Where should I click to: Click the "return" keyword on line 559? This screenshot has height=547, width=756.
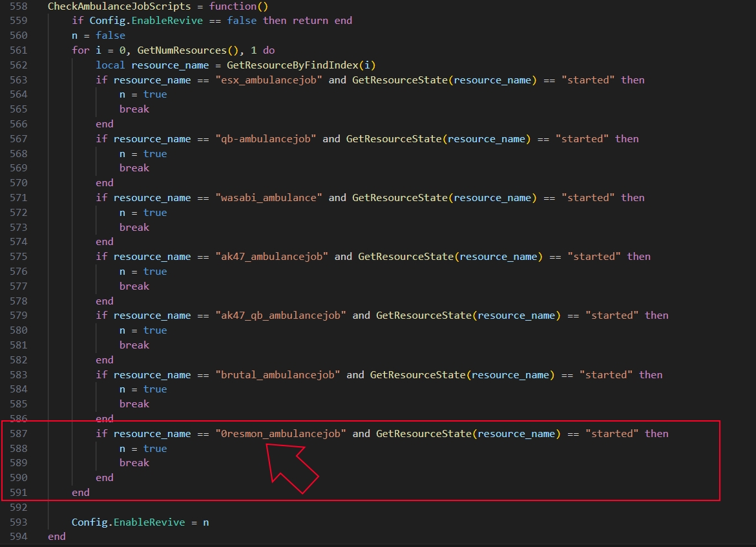pos(310,21)
